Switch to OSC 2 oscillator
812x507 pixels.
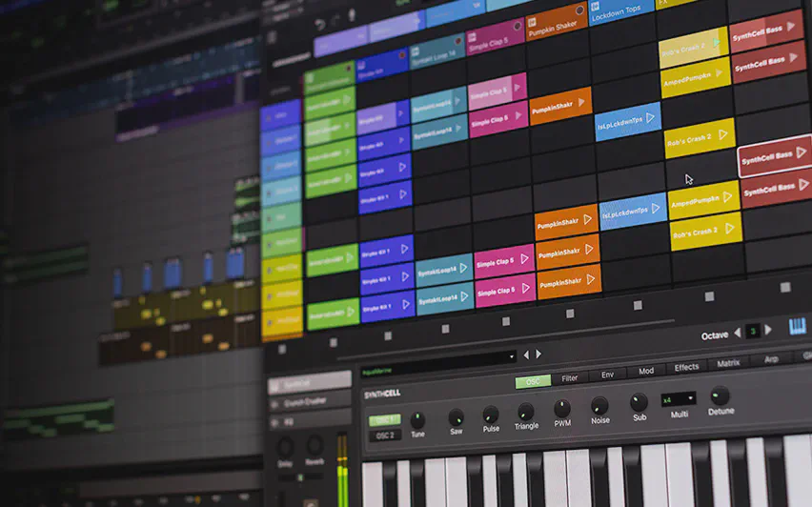click(x=383, y=436)
